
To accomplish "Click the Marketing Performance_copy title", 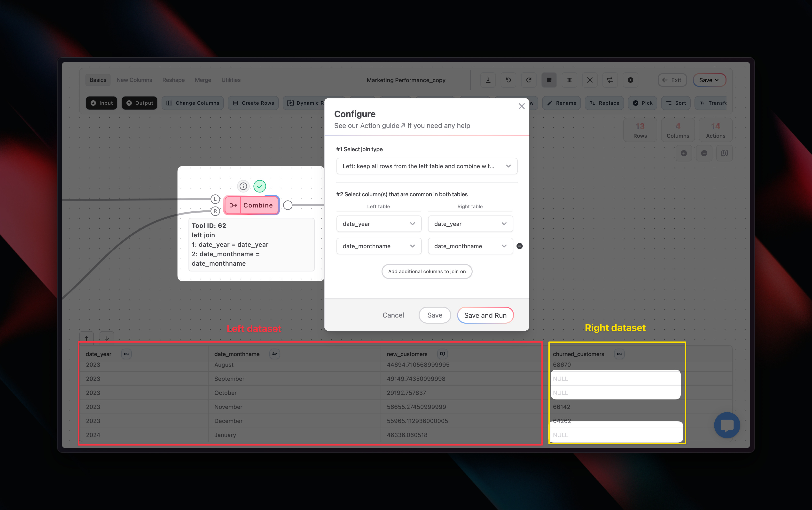I will click(x=406, y=80).
